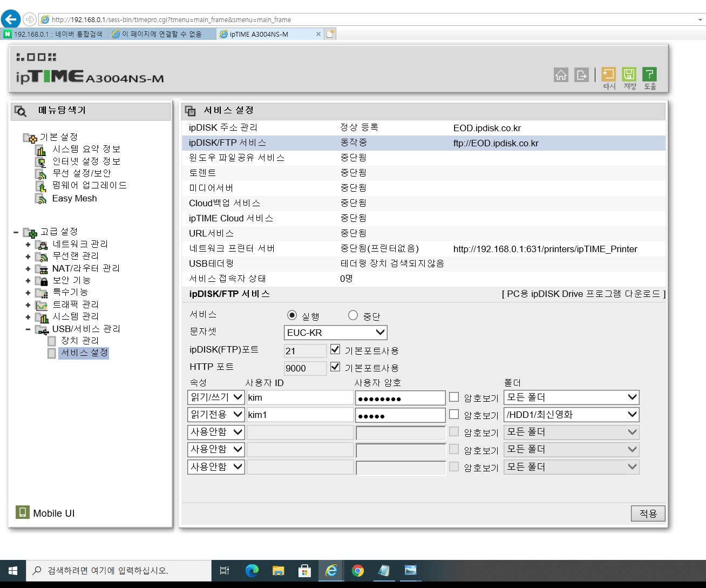Click the Mobile UI phone icon
Image resolution: width=706 pixels, height=588 pixels.
(x=22, y=512)
